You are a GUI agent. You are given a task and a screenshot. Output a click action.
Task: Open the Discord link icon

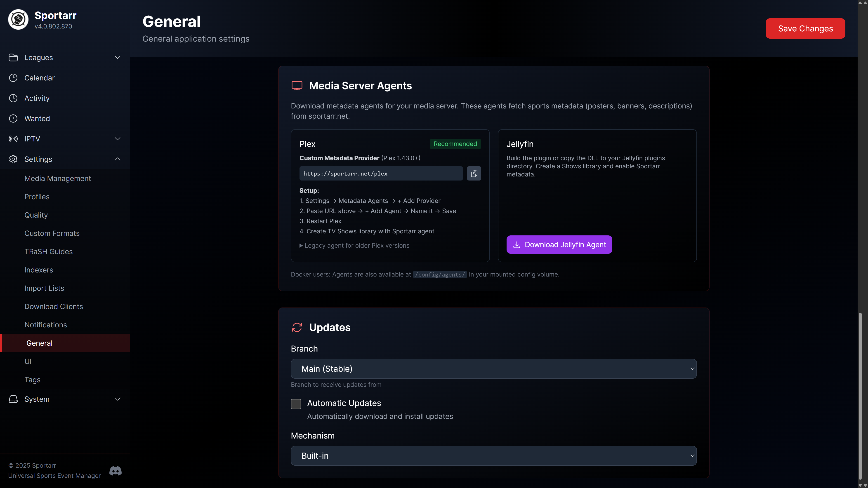(116, 470)
